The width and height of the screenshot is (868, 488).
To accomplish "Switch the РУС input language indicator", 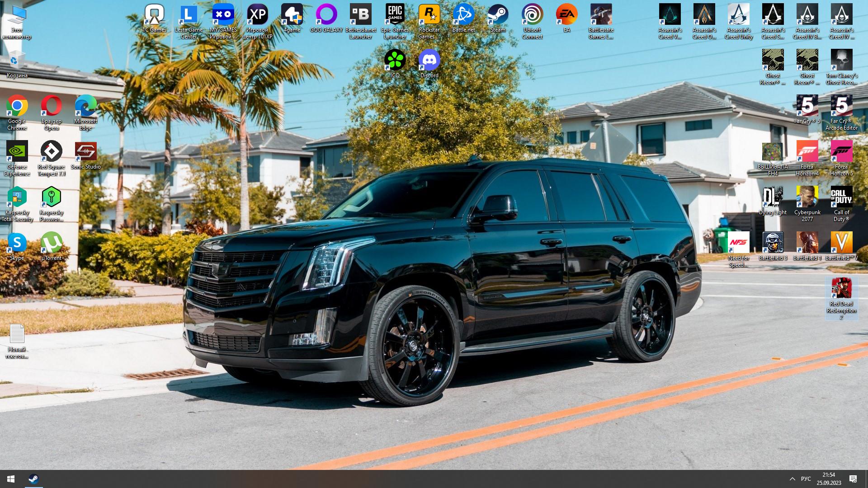I will click(x=806, y=479).
